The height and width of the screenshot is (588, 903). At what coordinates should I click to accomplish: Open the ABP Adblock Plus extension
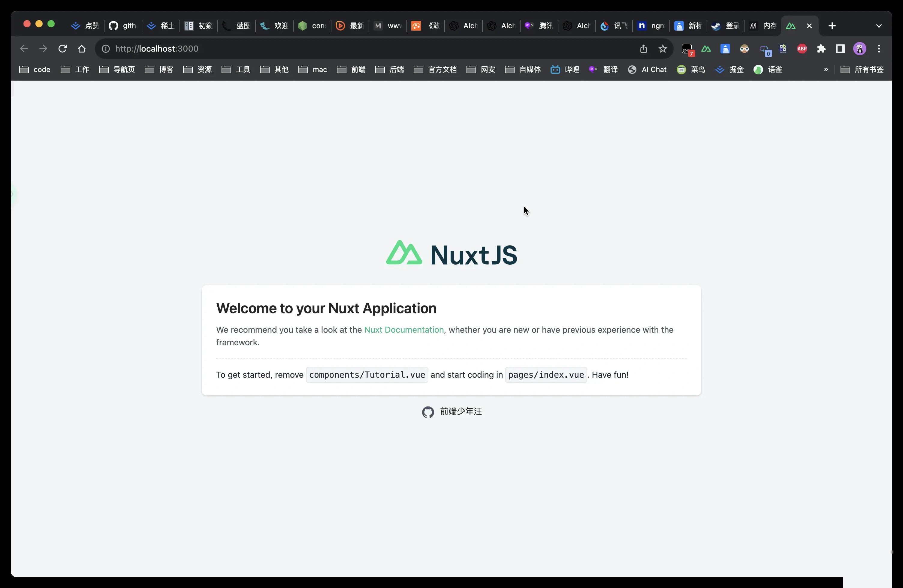click(x=802, y=49)
